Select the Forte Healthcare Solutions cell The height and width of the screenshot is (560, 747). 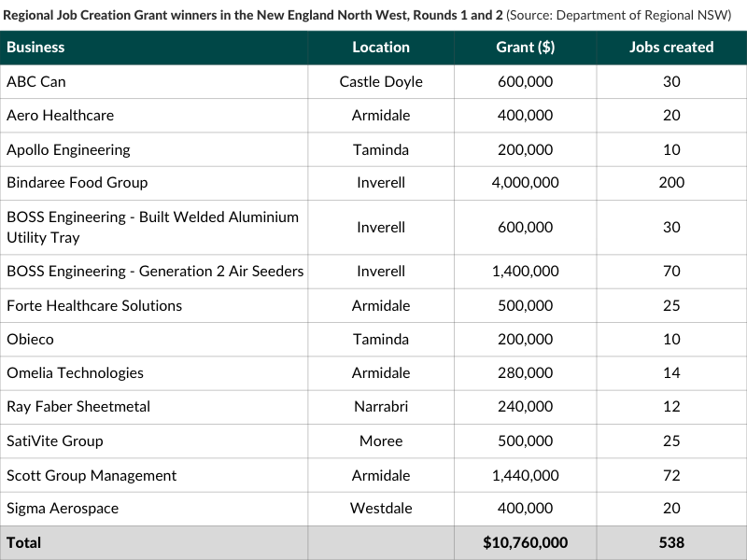(94, 305)
